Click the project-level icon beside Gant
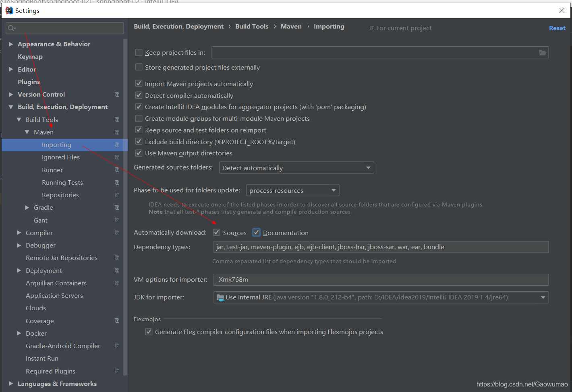This screenshot has width=572, height=392. tap(117, 220)
